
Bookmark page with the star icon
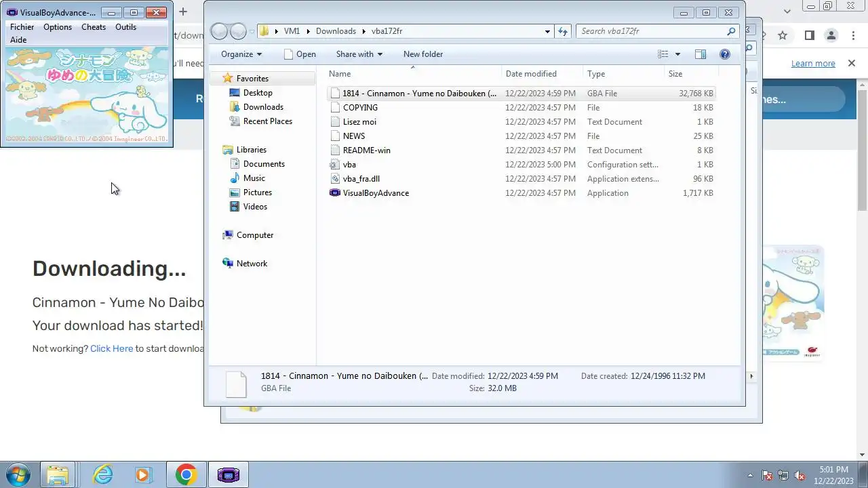click(783, 35)
